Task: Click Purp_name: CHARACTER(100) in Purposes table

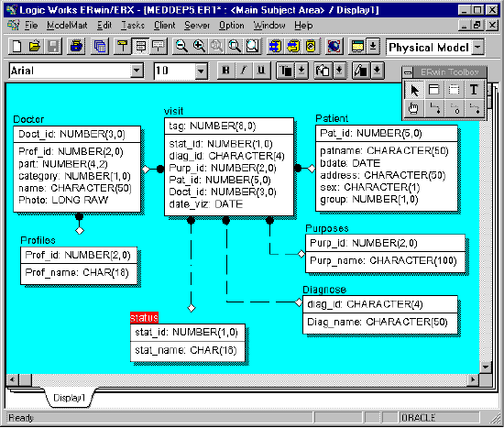Action: (383, 260)
